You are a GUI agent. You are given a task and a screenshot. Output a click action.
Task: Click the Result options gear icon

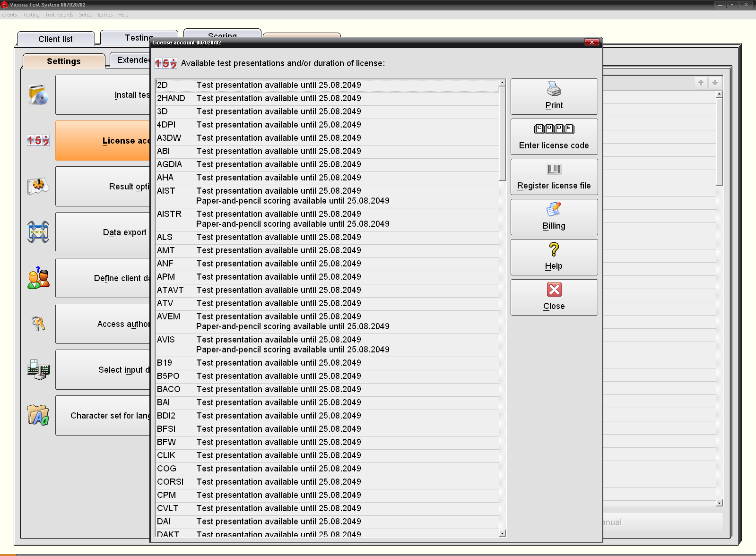pyautogui.click(x=38, y=186)
